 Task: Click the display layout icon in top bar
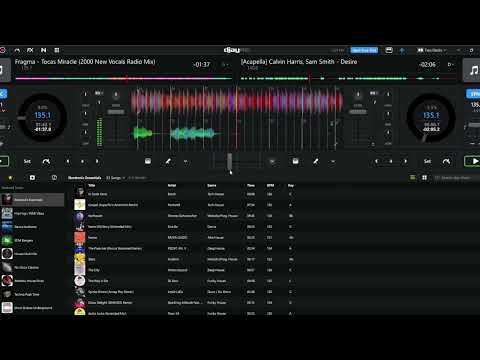coord(389,50)
